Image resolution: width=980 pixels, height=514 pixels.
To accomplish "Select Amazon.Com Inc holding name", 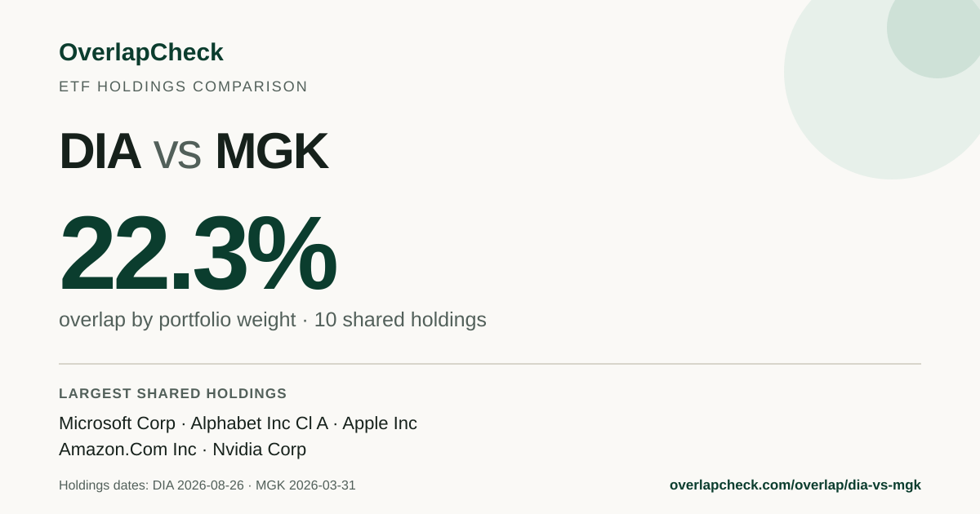I will 127,450.
